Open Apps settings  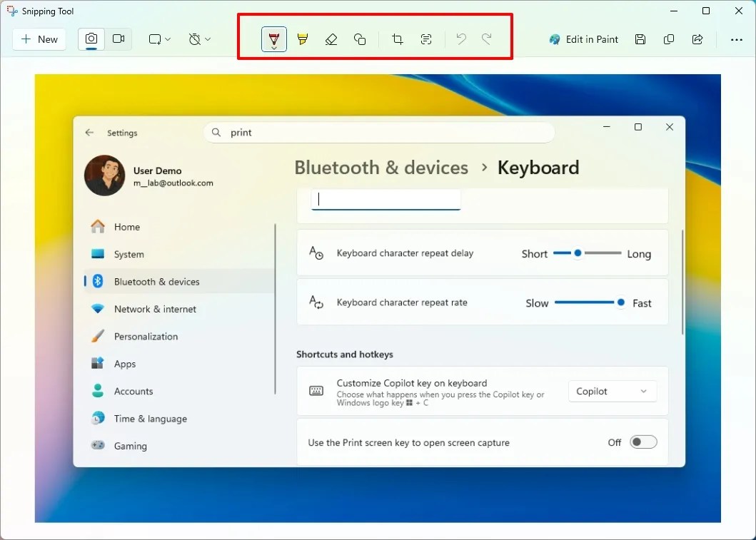[179, 365]
